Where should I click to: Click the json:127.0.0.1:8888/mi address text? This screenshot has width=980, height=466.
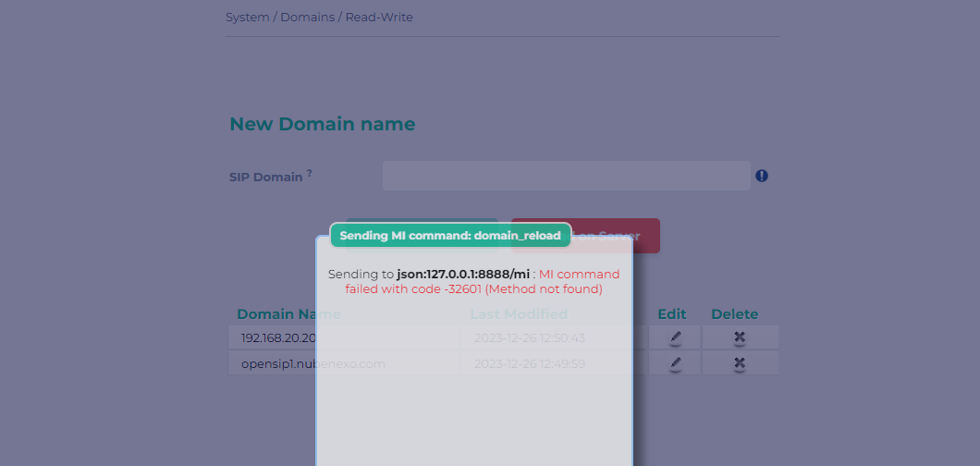463,275
